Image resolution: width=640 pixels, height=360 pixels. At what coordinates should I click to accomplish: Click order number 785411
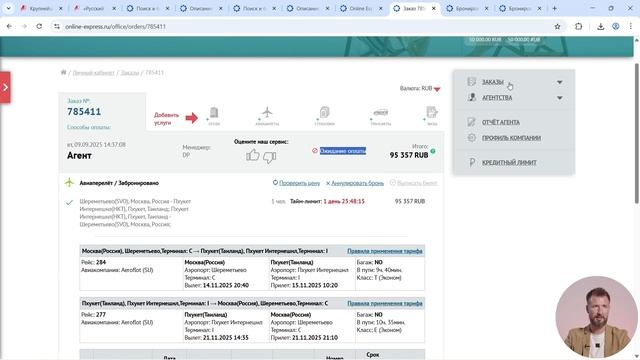[x=84, y=111]
